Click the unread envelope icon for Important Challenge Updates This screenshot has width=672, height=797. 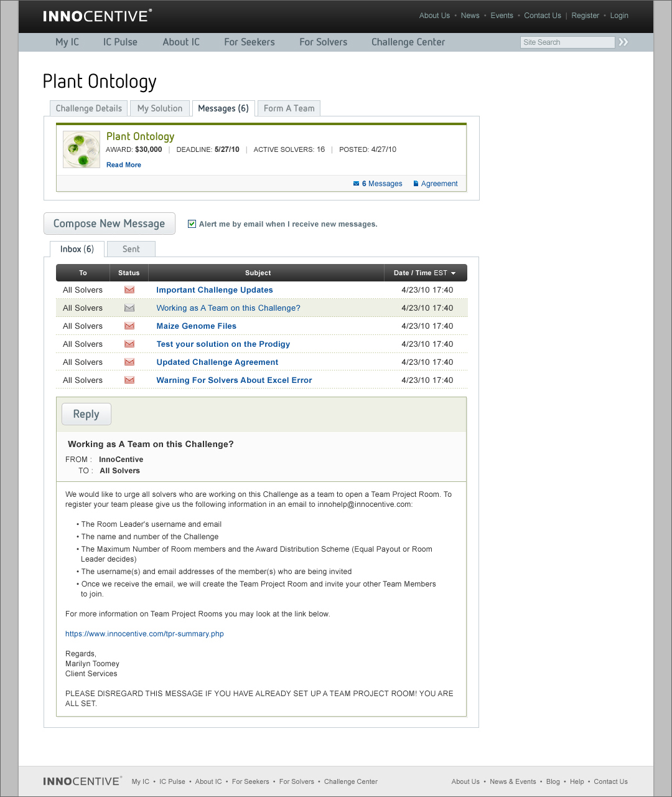[x=129, y=290]
